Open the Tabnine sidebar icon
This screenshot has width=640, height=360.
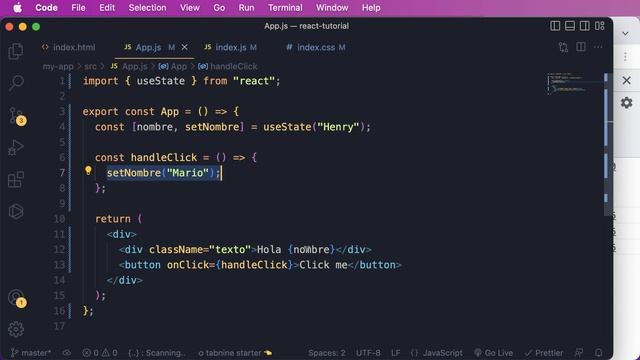coord(16,211)
